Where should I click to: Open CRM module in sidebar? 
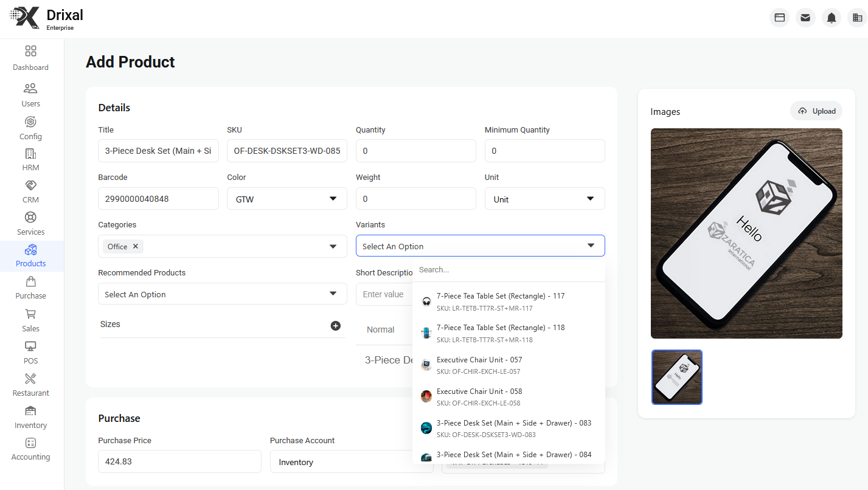[x=30, y=192]
